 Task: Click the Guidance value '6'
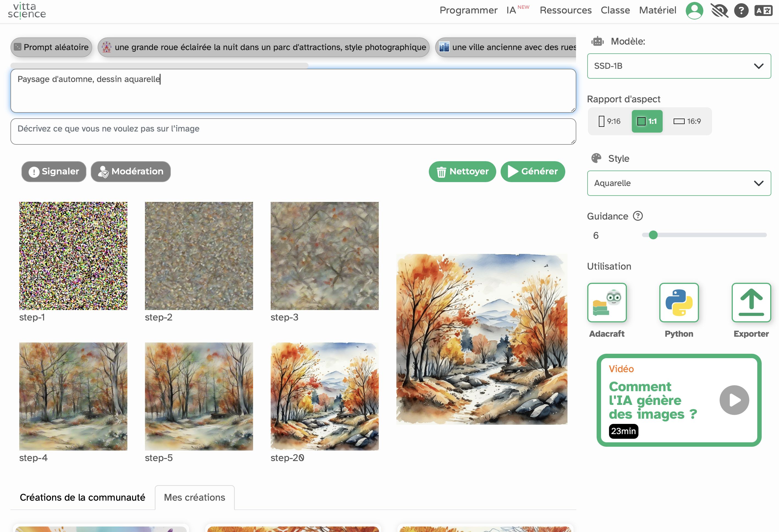coord(596,235)
